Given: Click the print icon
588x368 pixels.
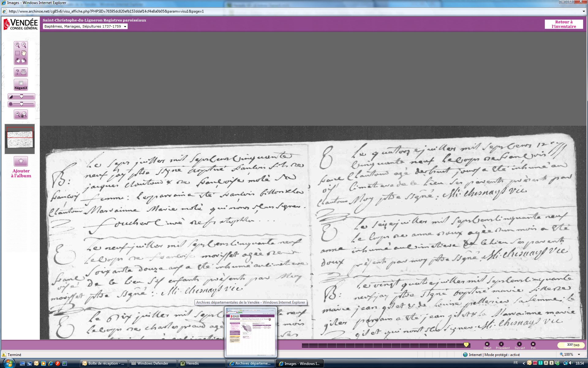Looking at the screenshot, I should [24, 72].
